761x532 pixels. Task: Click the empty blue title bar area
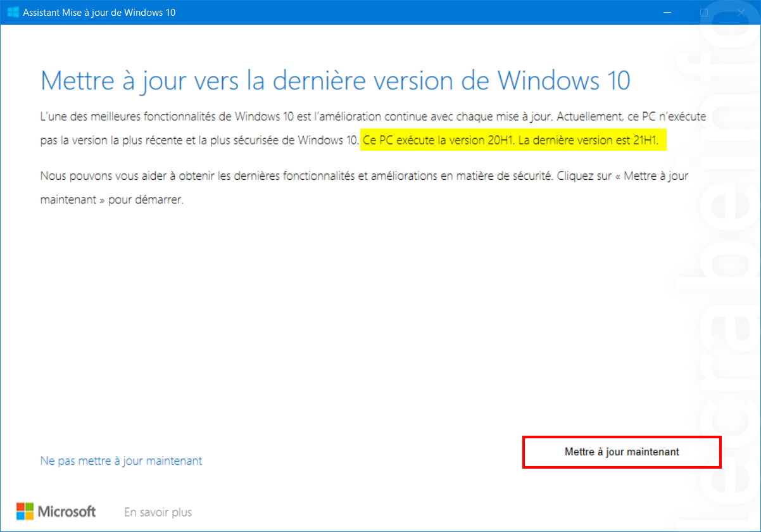pyautogui.click(x=412, y=12)
